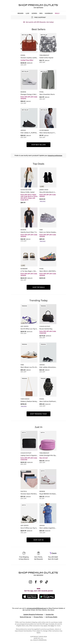Viewport: 77px width, 644px height.
Task: Click the SHOP BEST SELLERS button
Action: click(38, 145)
